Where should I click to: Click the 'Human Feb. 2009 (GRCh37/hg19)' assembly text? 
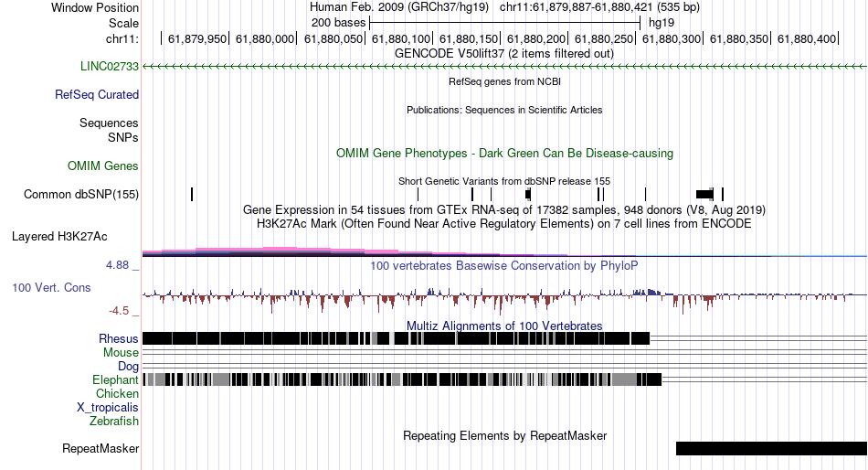pyautogui.click(x=399, y=7)
